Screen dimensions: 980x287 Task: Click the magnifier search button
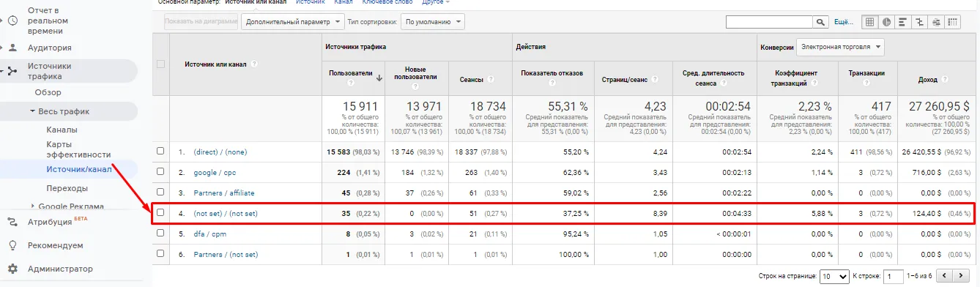click(820, 22)
